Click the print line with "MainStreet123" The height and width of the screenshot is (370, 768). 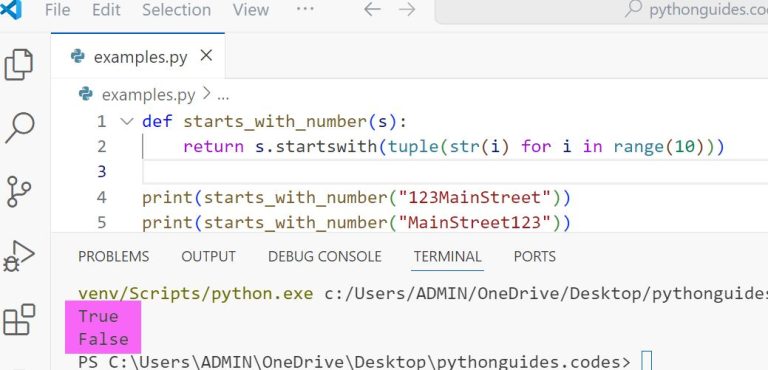(357, 223)
